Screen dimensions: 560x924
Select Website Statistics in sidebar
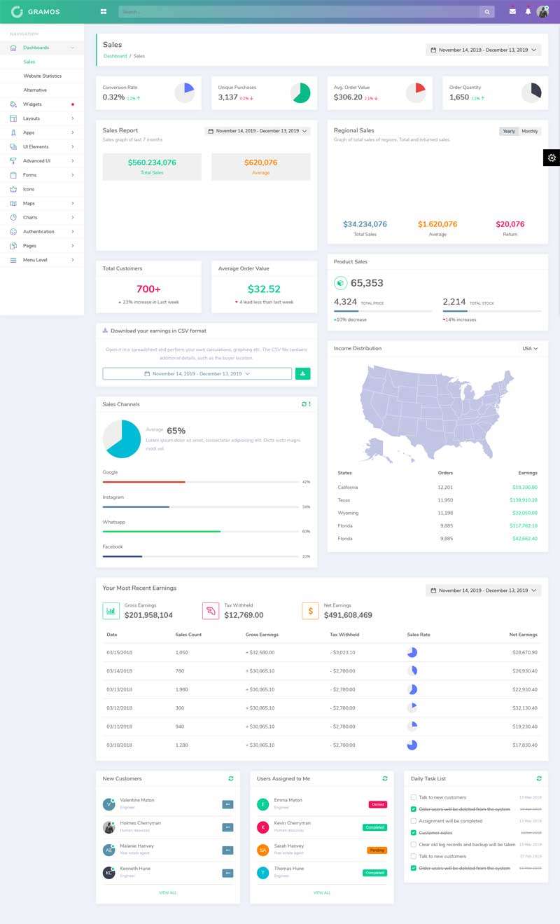tap(43, 76)
